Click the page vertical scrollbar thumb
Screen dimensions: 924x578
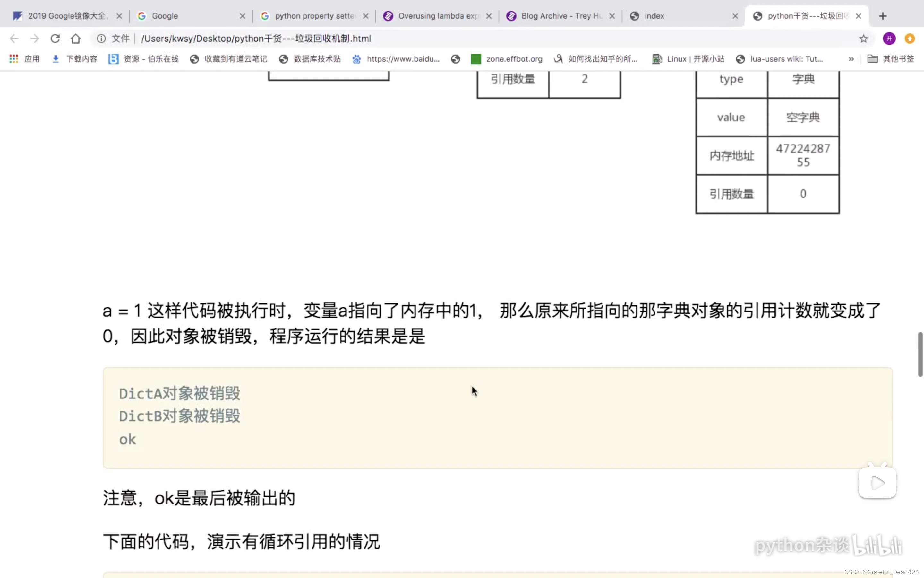(x=920, y=355)
